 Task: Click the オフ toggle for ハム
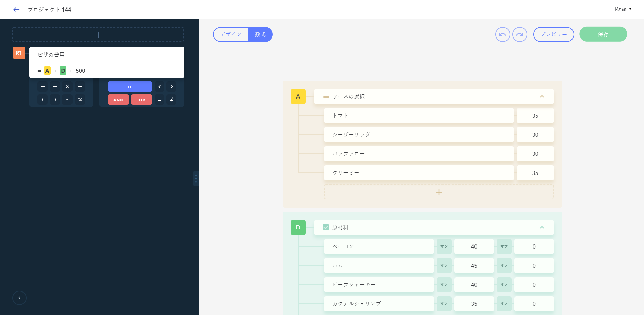coord(504,266)
